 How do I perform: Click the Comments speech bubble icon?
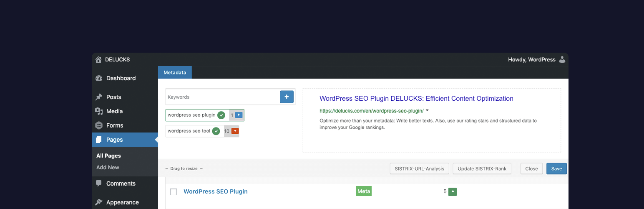pyautogui.click(x=99, y=184)
